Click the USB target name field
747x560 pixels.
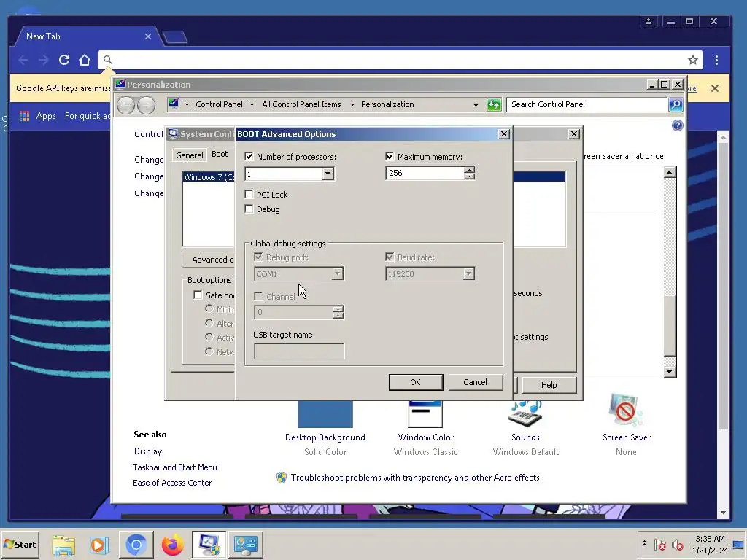click(299, 351)
